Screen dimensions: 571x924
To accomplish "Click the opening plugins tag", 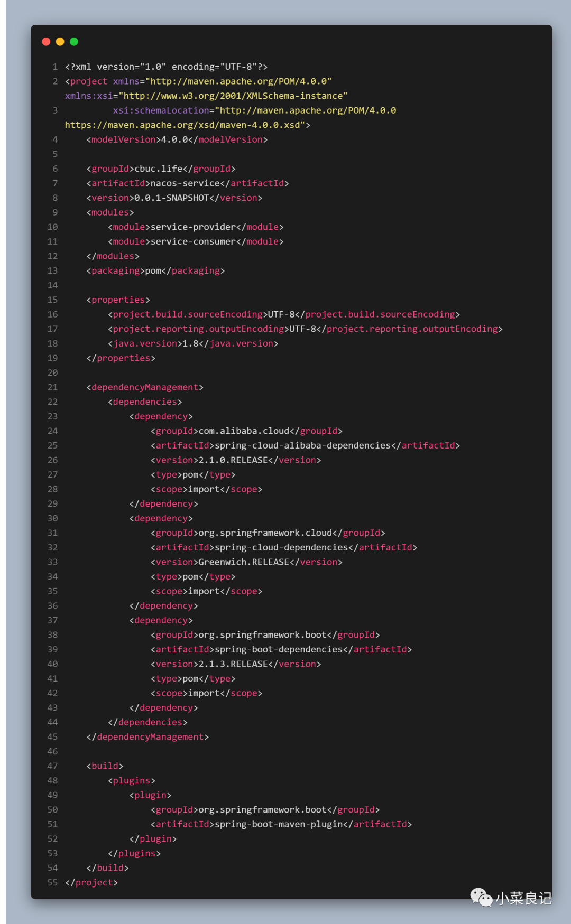I will point(132,781).
